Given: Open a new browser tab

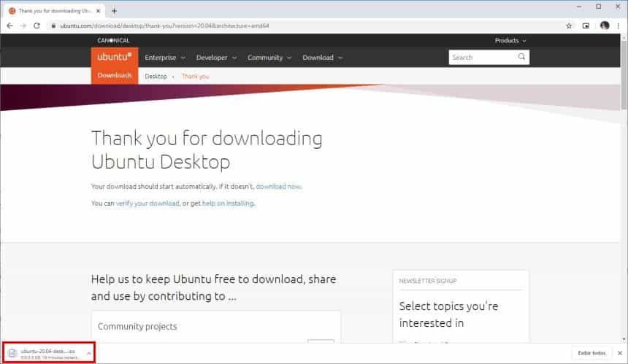Looking at the screenshot, I should [x=114, y=11].
